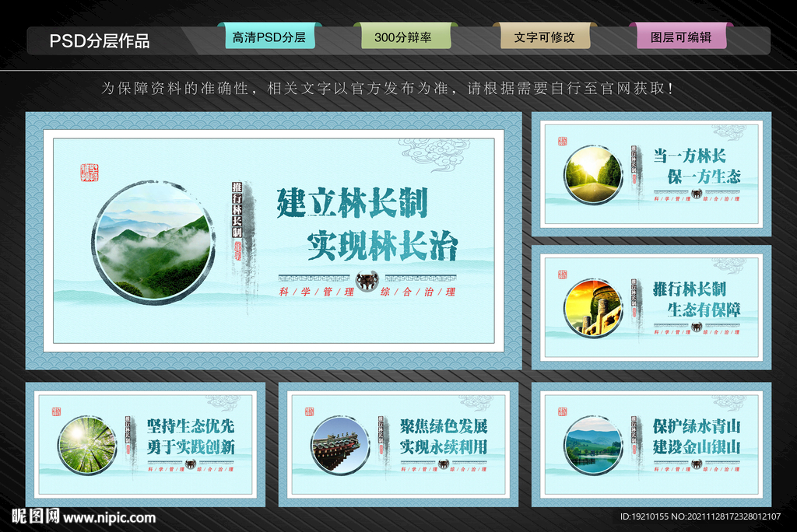Screen dimensions: 797x532
Task: Click the bamboo canopy circular photo
Action: coord(87,445)
